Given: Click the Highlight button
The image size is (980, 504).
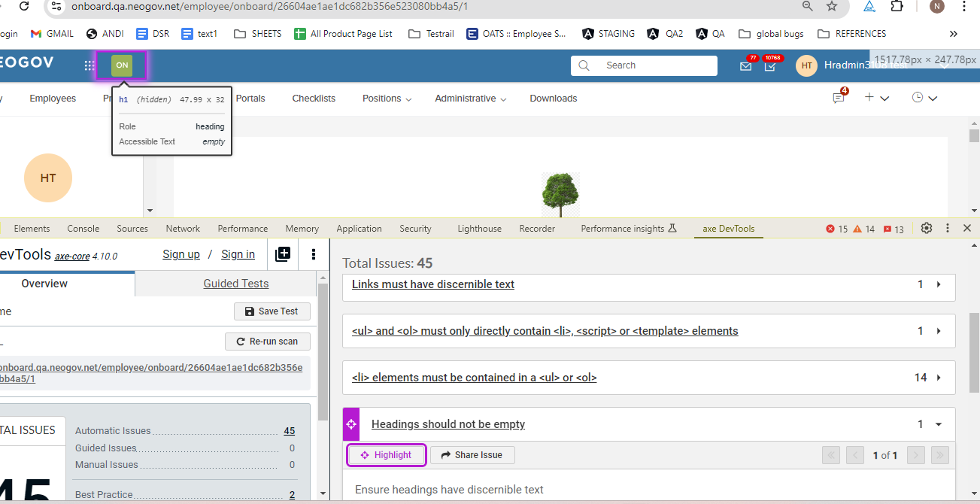Looking at the screenshot, I should 386,455.
